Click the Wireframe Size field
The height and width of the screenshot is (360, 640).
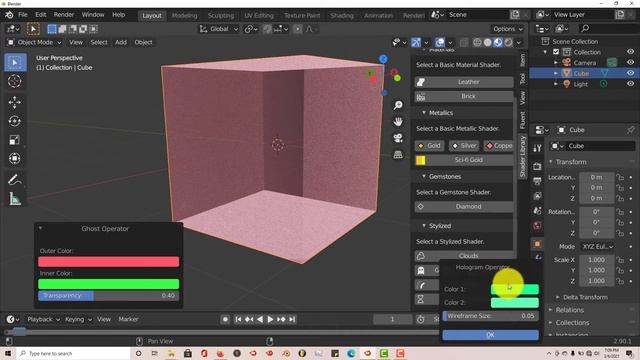(x=490, y=316)
